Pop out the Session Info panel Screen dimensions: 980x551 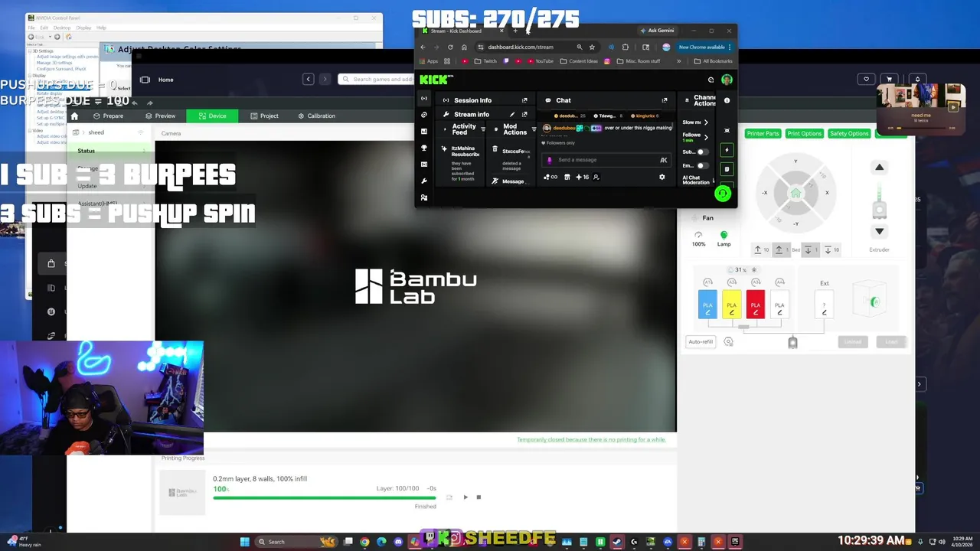[524, 100]
